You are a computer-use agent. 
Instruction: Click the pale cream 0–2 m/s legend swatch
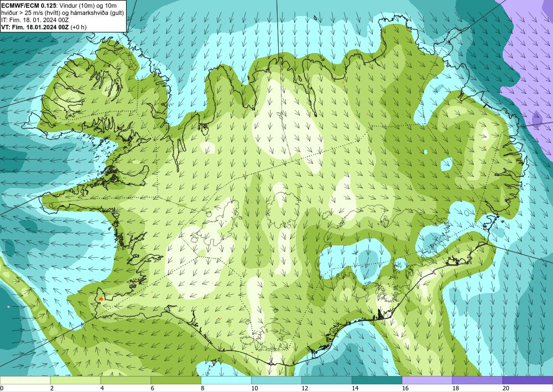click(25, 380)
